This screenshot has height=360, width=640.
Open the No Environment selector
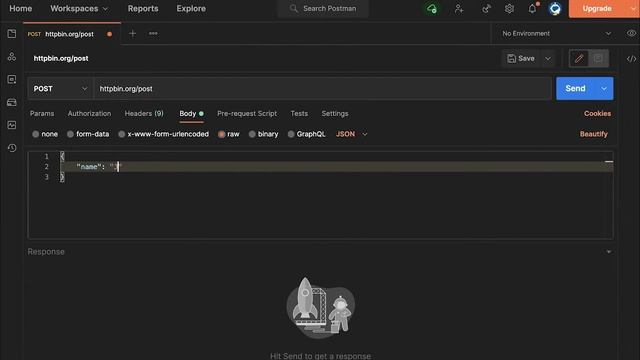click(x=557, y=33)
